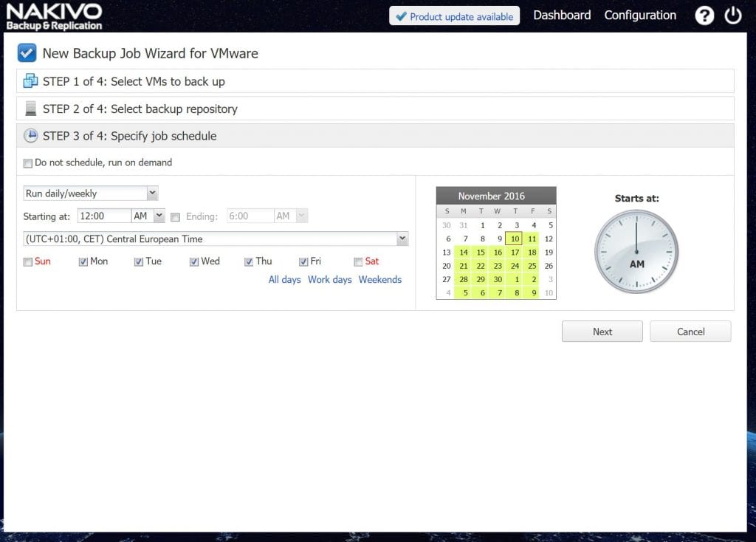Screen dimensions: 756x542
Task: Click the help question mark icon
Action: tap(704, 16)
